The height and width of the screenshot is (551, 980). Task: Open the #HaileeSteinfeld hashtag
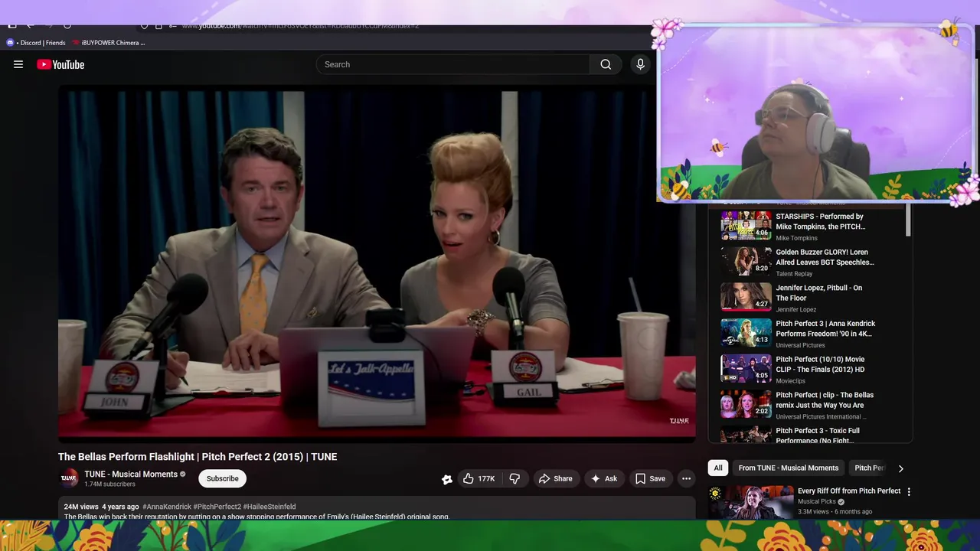pyautogui.click(x=269, y=507)
